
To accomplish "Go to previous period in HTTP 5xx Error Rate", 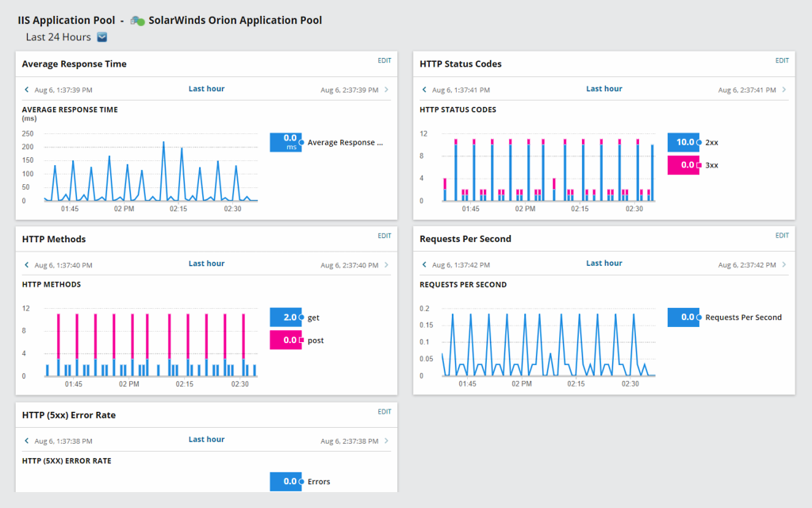I will 26,441.
